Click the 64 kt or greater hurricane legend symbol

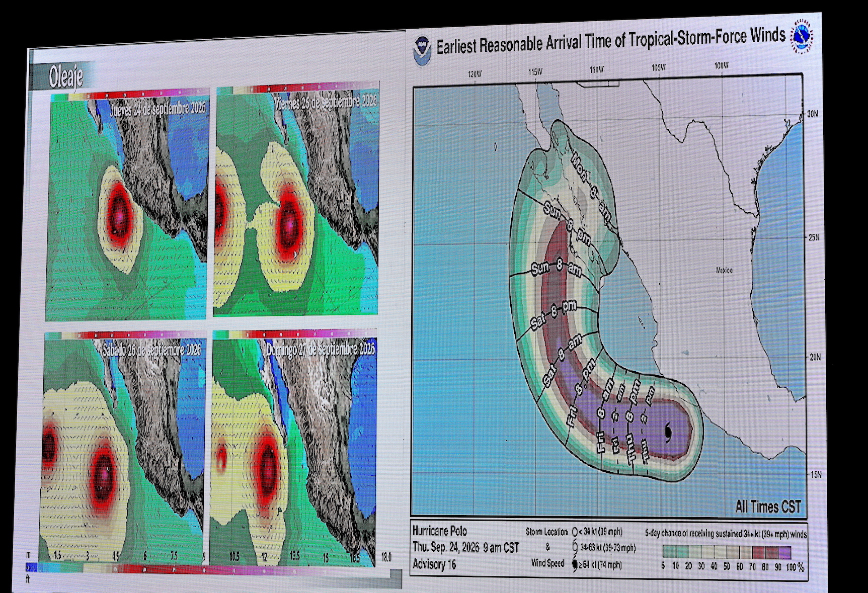(575, 564)
